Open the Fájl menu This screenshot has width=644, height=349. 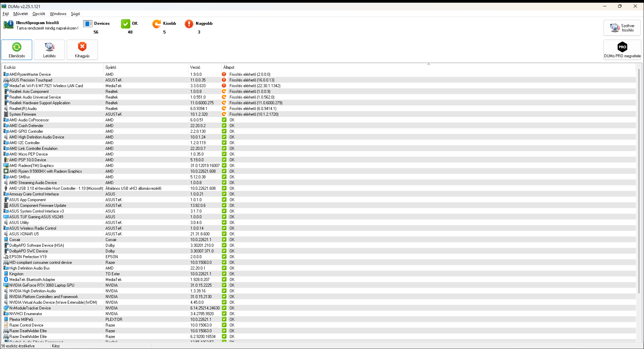point(6,14)
